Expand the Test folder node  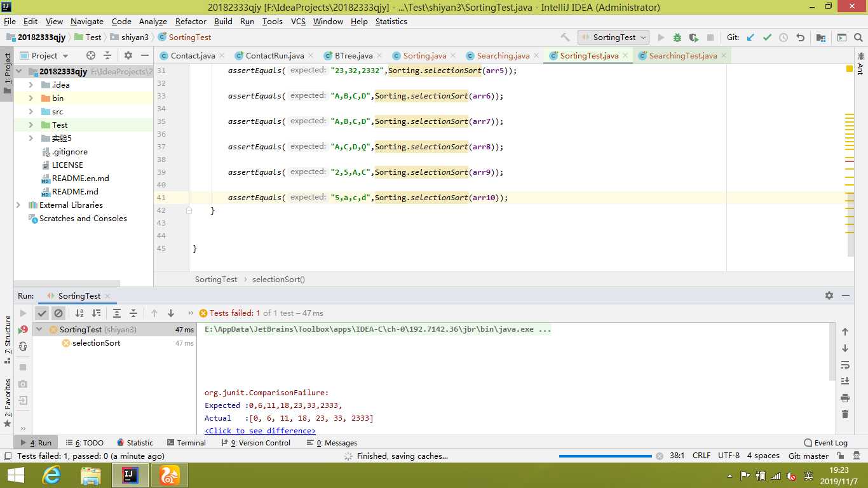click(x=31, y=125)
